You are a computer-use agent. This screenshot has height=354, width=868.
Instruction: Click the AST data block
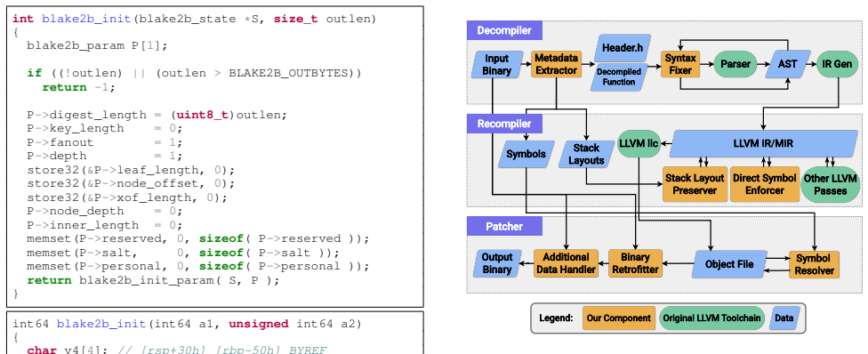[787, 64]
